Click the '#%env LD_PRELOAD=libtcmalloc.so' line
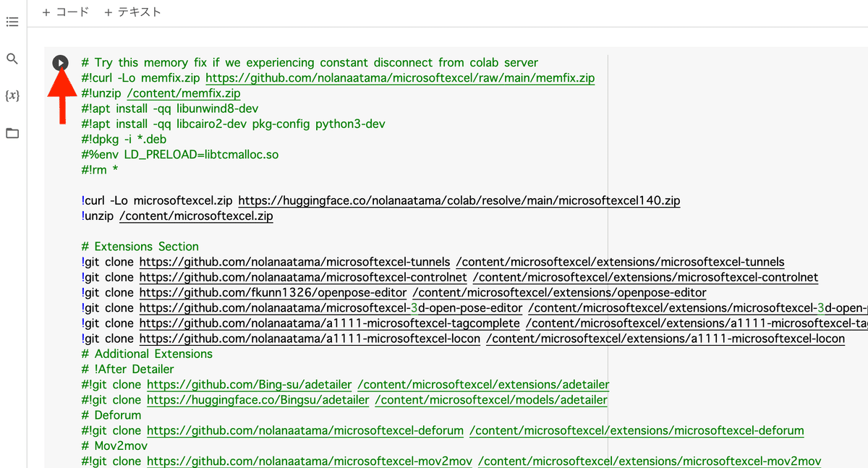Screen dimensions: 868x468 pyautogui.click(x=180, y=155)
